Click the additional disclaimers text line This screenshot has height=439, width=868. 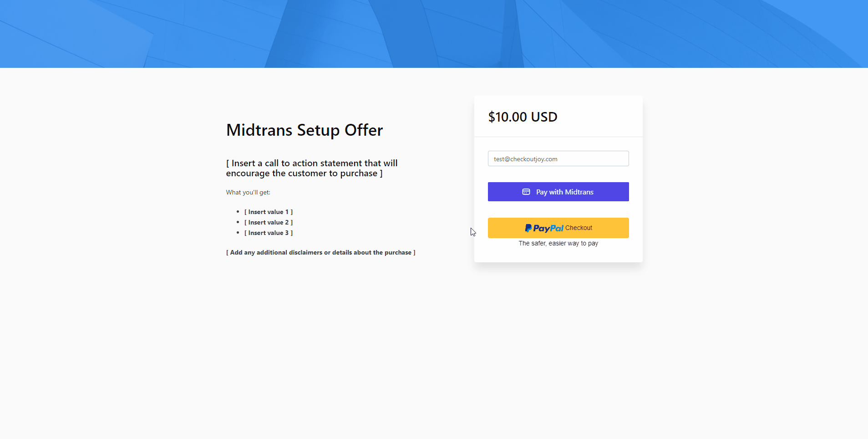321,252
